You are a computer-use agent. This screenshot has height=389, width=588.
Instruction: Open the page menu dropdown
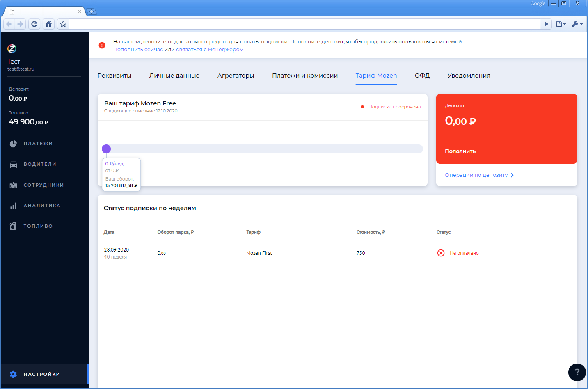561,24
